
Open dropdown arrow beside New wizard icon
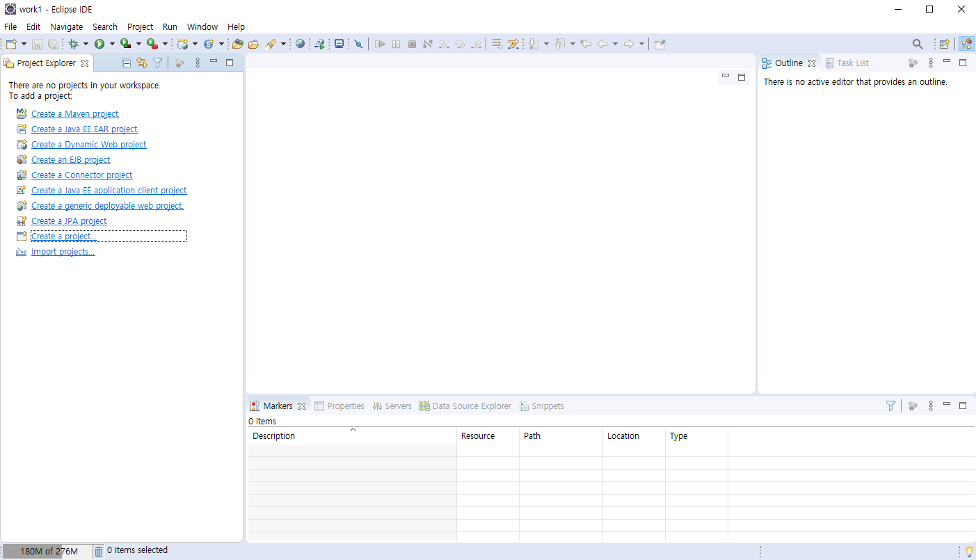click(x=24, y=44)
